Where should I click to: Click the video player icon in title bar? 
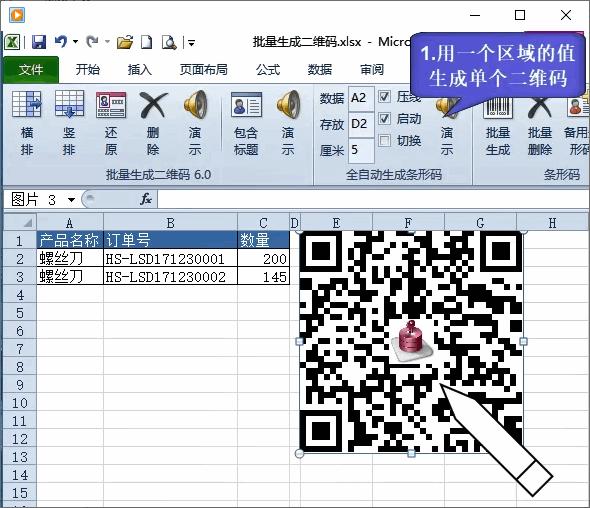click(17, 15)
